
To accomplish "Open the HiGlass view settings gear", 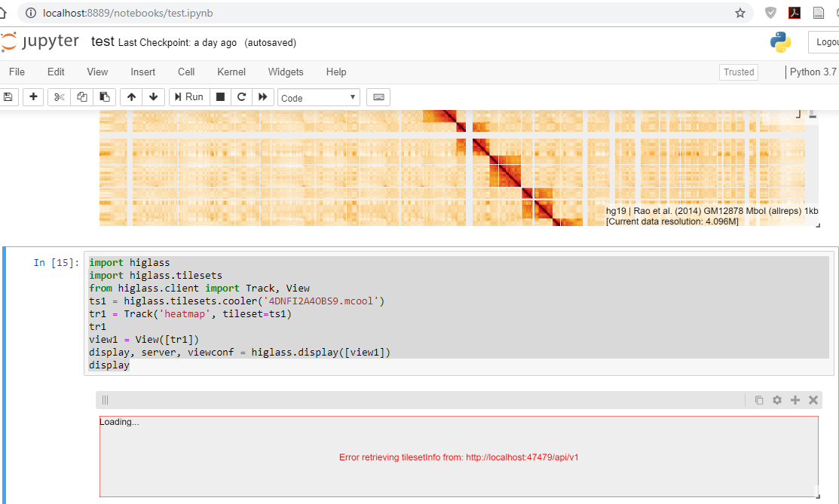I will click(777, 400).
